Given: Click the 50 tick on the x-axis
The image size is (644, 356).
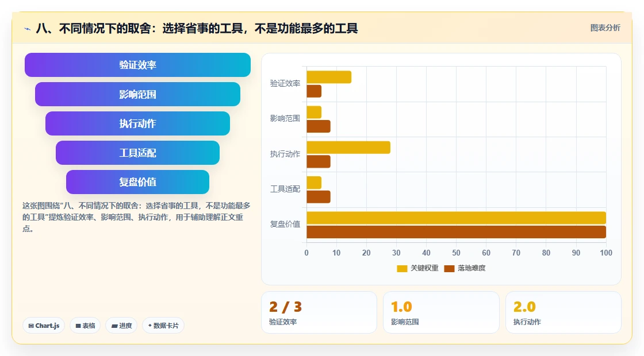Looking at the screenshot, I should [457, 253].
